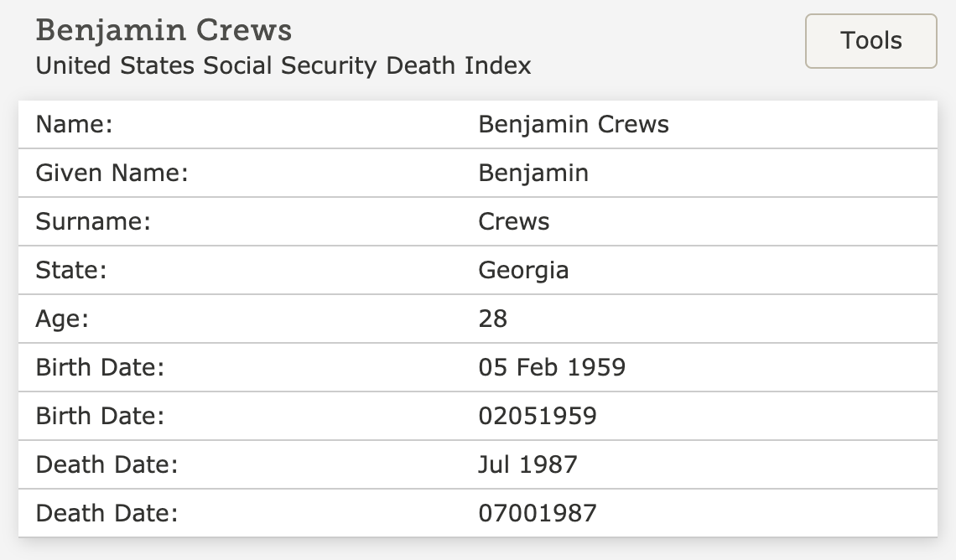The image size is (956, 560).
Task: Click the numeric death date 07001987
Action: [x=538, y=513]
